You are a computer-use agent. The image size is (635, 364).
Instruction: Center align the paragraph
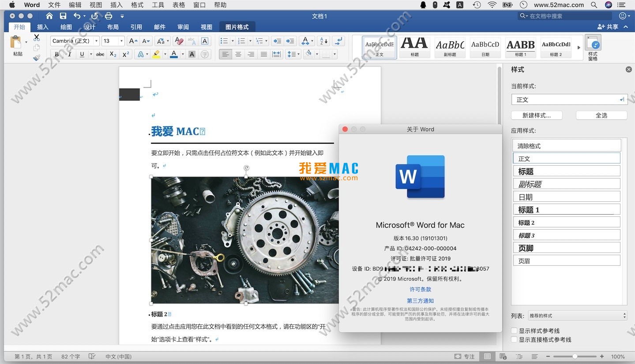tap(238, 54)
